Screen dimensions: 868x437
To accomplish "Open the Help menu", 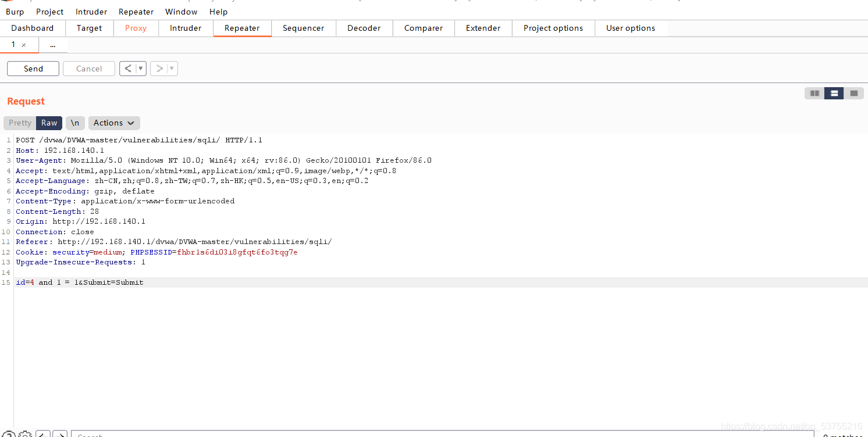I will (218, 12).
